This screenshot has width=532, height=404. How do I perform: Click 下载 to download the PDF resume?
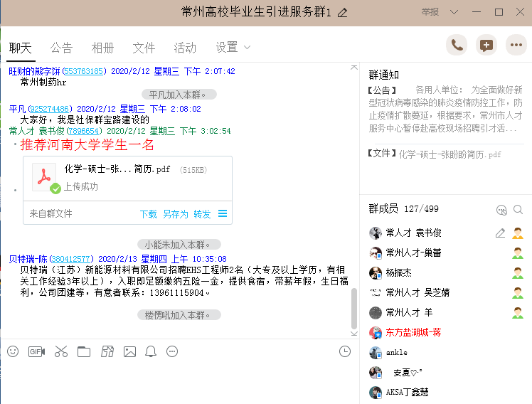coord(148,213)
